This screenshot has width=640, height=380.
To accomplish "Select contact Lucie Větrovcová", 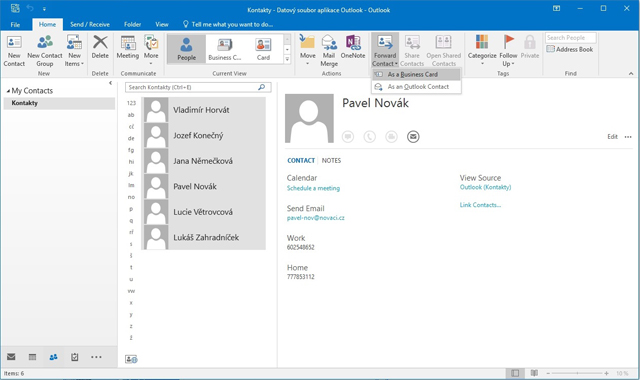I will pos(204,212).
